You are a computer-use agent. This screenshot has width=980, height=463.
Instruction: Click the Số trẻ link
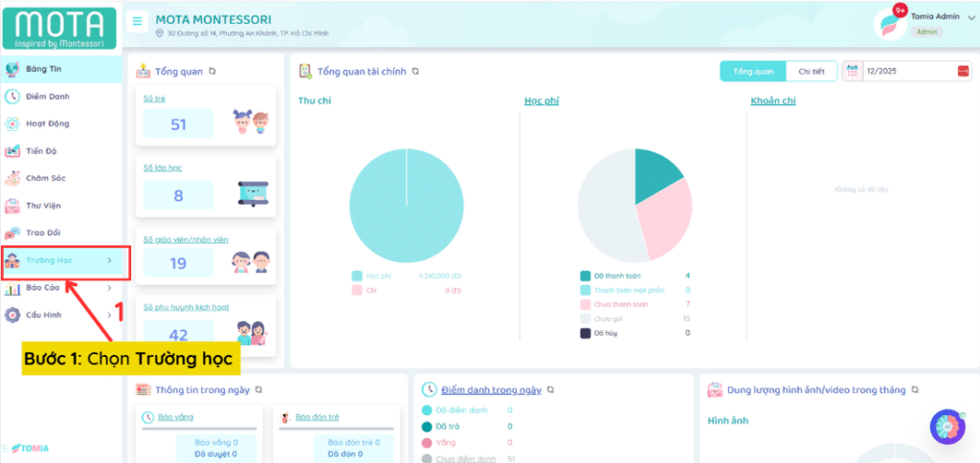pyautogui.click(x=152, y=99)
